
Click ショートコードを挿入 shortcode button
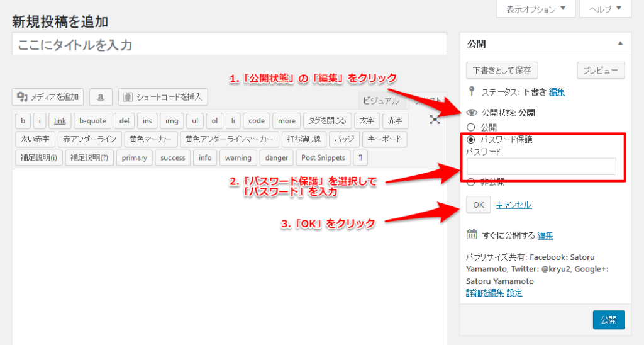[163, 97]
